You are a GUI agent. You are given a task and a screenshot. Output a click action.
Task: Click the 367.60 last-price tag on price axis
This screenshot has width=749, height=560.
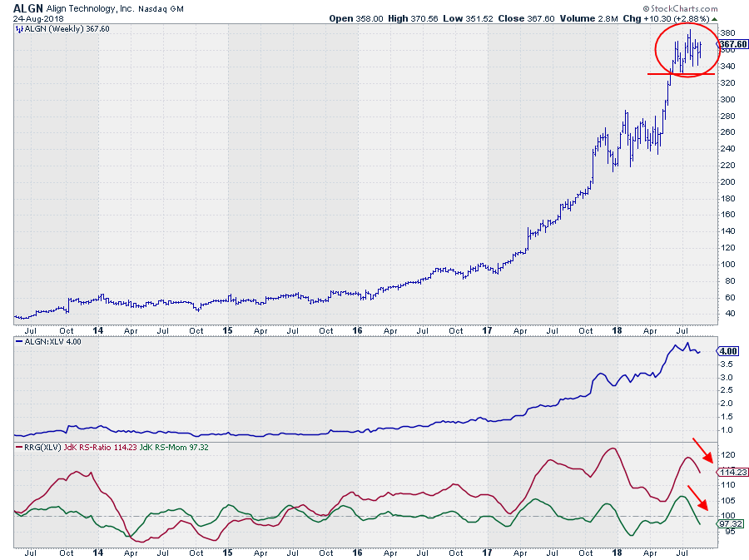[x=732, y=44]
